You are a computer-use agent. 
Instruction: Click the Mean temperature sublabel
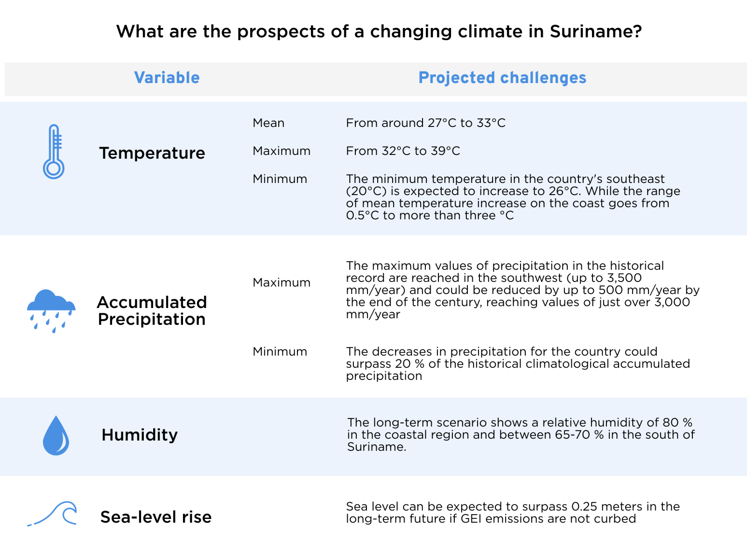coord(268,123)
